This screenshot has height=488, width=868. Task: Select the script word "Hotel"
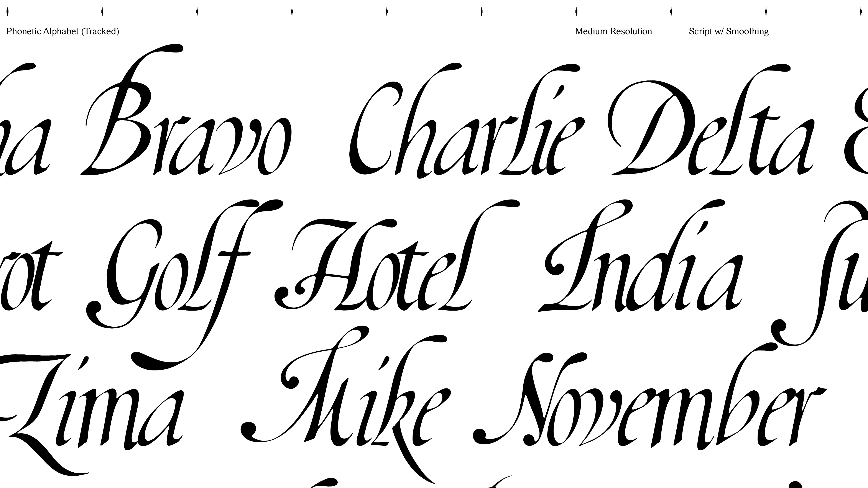point(398,255)
